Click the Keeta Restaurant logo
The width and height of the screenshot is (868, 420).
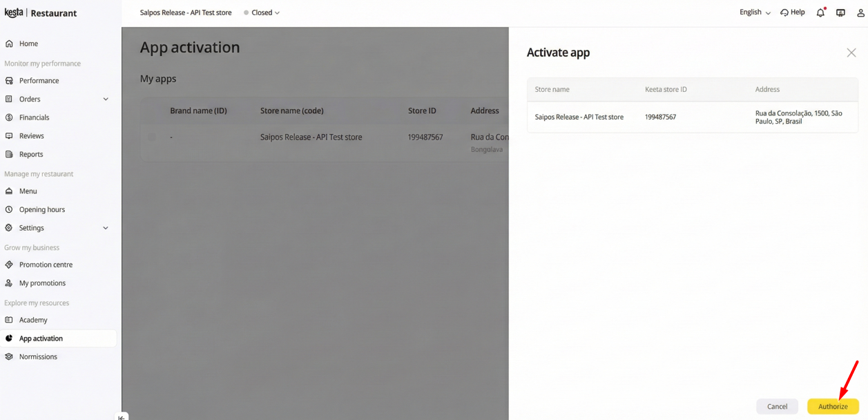(41, 13)
